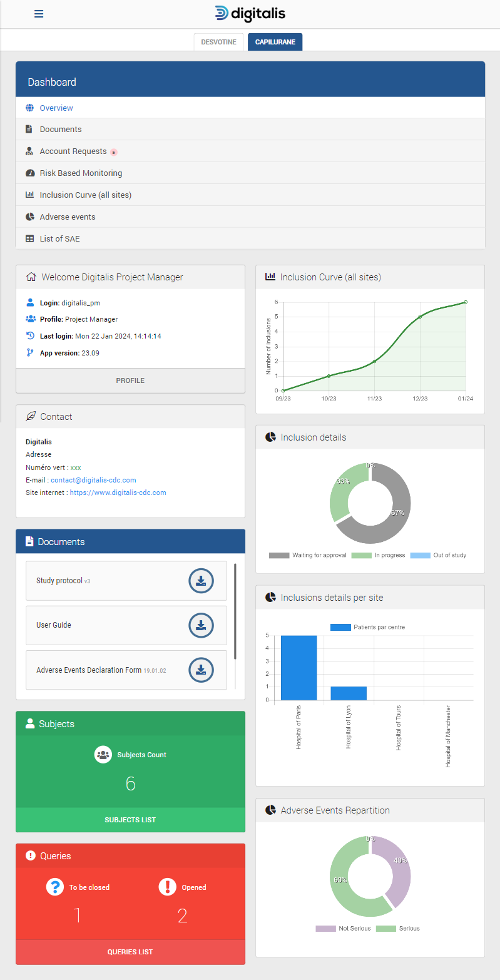The height and width of the screenshot is (980, 500).
Task: Open the hamburger menu icon
Action: coord(39,14)
